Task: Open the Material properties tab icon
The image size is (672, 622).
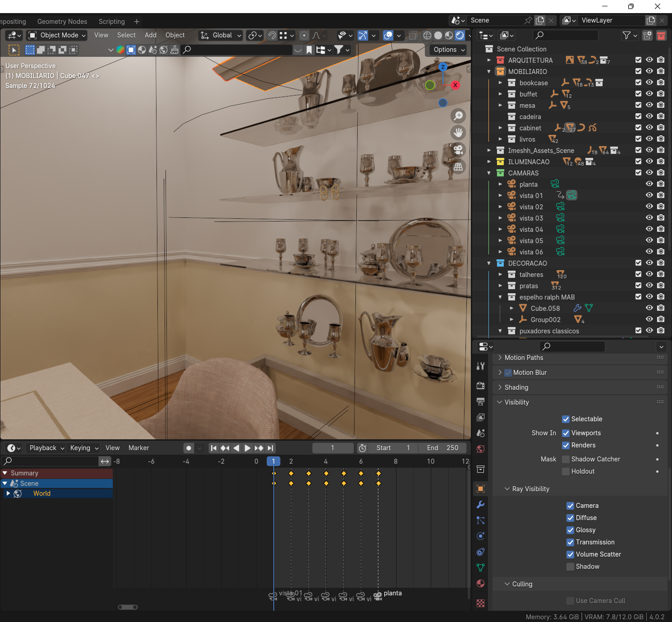Action: click(x=481, y=583)
